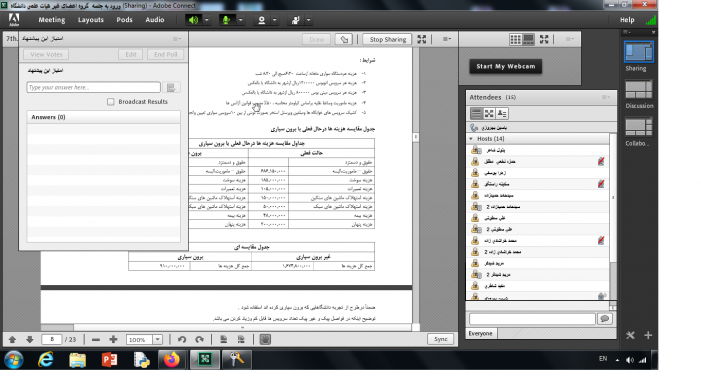701x376 pixels.
Task: Open the Layouts menu
Action: (x=91, y=20)
